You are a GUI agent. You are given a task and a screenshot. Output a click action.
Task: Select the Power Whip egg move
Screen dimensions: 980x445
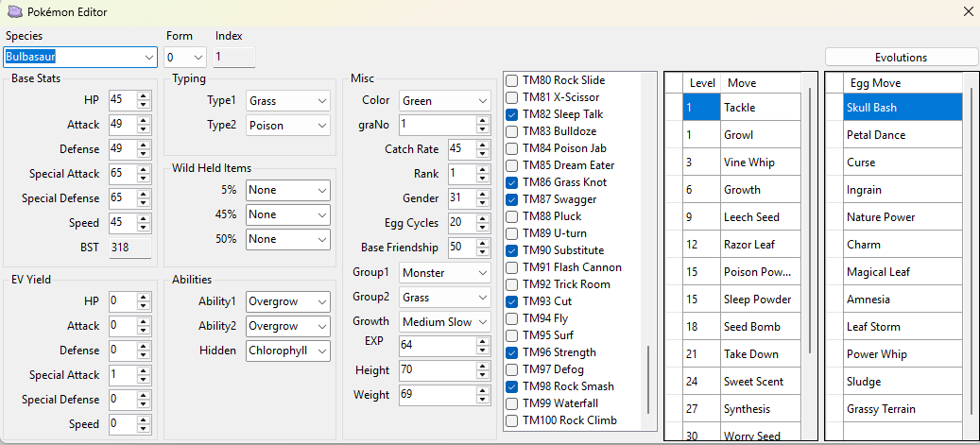point(903,353)
